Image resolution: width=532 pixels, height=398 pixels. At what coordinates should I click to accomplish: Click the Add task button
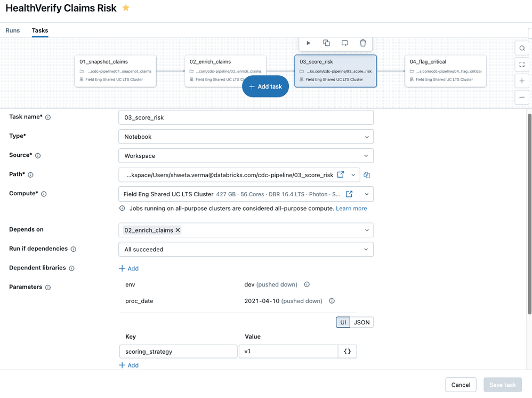pos(265,86)
